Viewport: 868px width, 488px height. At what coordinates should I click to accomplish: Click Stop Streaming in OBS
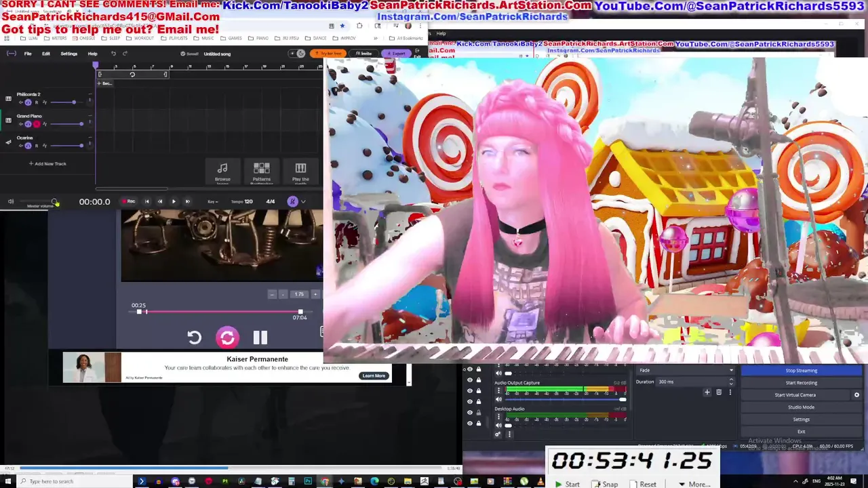click(x=802, y=371)
